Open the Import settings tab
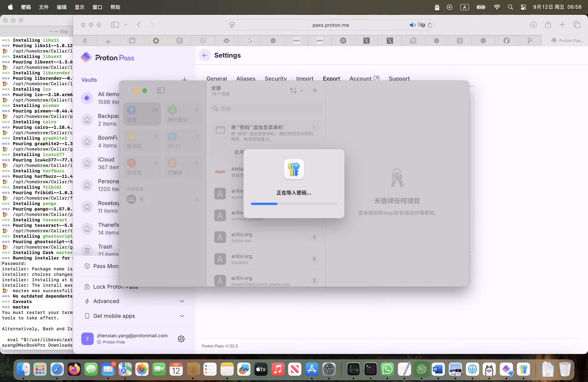This screenshot has width=588, height=382. (x=305, y=79)
